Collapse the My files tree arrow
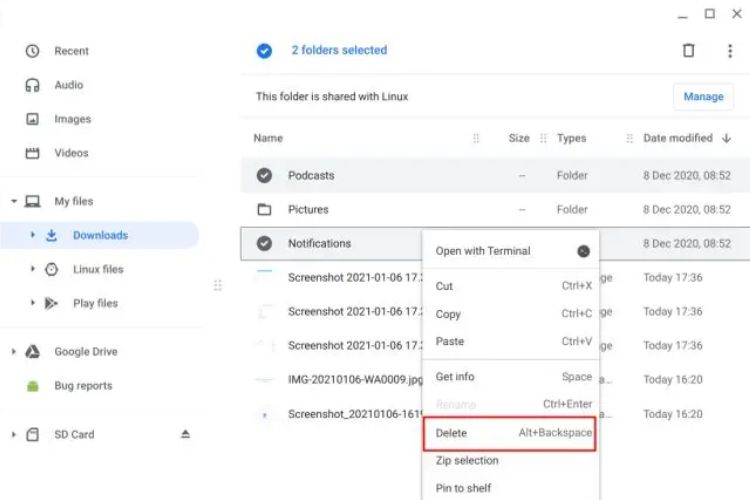750x500 pixels. [14, 201]
